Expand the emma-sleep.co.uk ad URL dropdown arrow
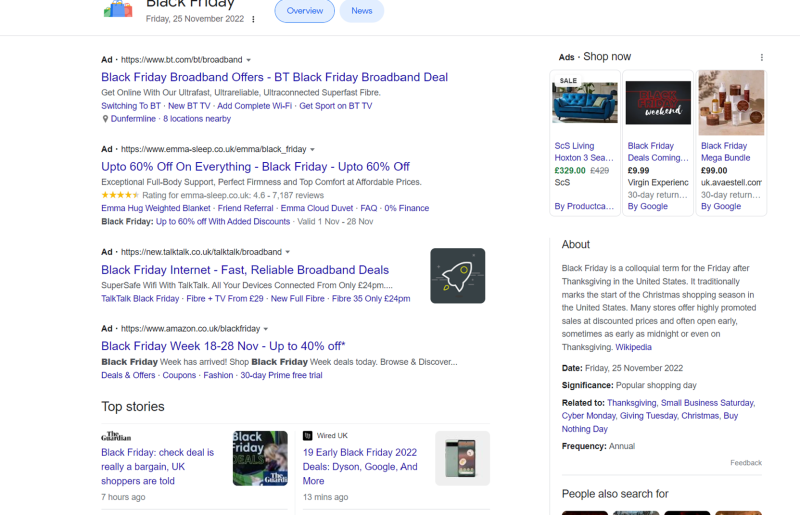This screenshot has height=515, width=800. tap(312, 150)
